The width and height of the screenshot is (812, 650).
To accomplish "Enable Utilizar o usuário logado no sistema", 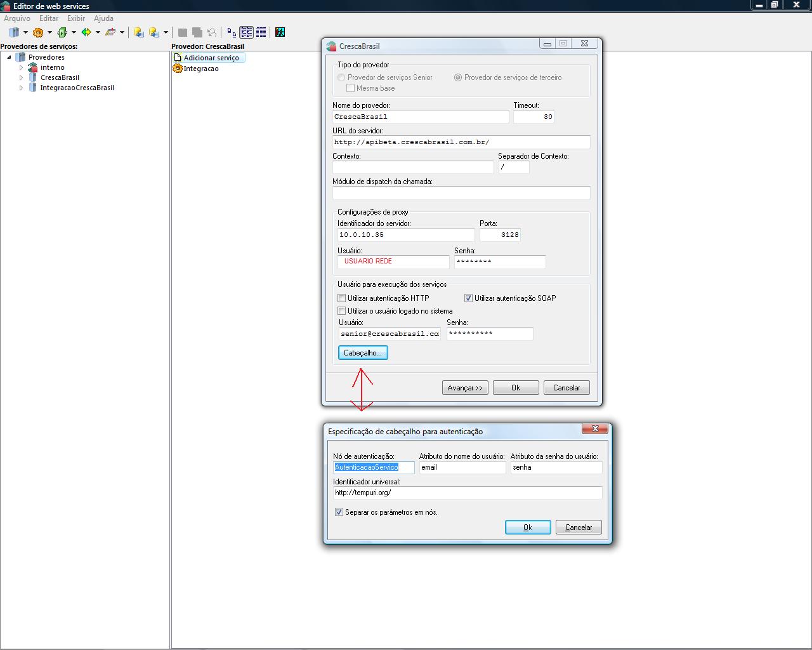I will pos(342,311).
